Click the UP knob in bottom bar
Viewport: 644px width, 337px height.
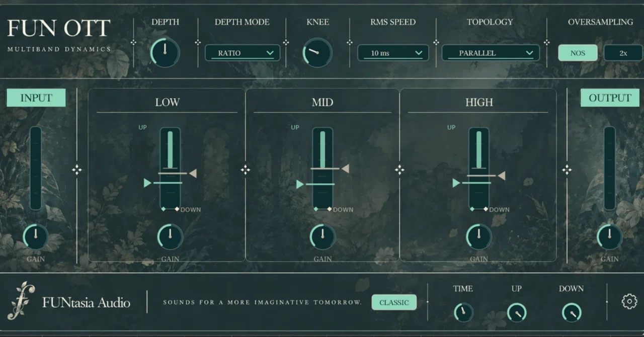pyautogui.click(x=516, y=312)
